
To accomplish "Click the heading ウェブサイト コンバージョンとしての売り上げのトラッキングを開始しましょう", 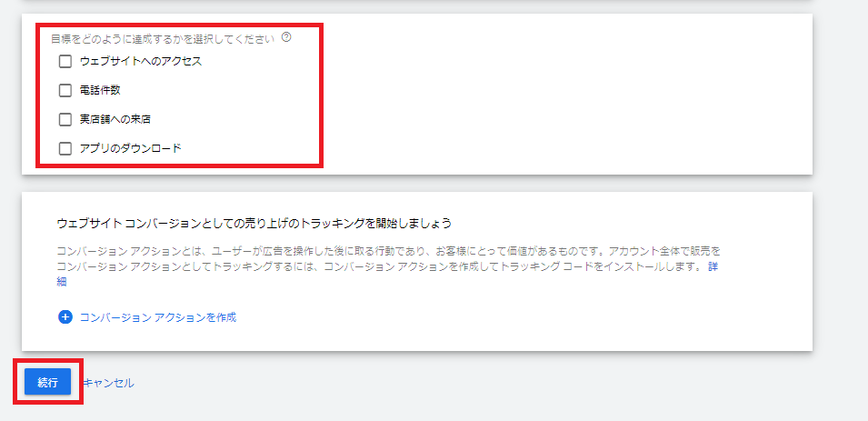I will [x=254, y=224].
